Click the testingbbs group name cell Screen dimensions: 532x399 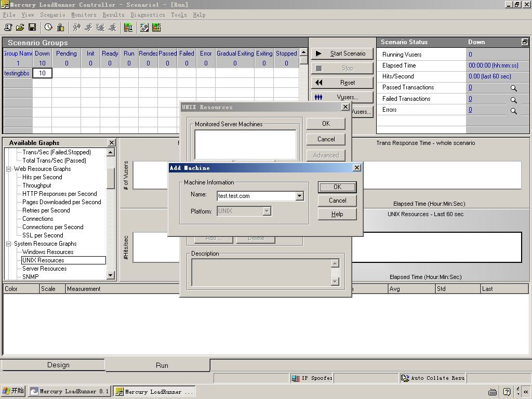18,73
